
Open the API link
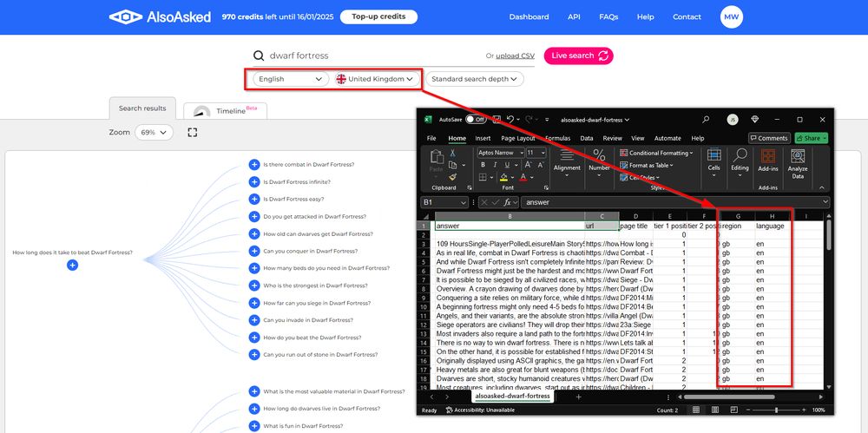574,16
